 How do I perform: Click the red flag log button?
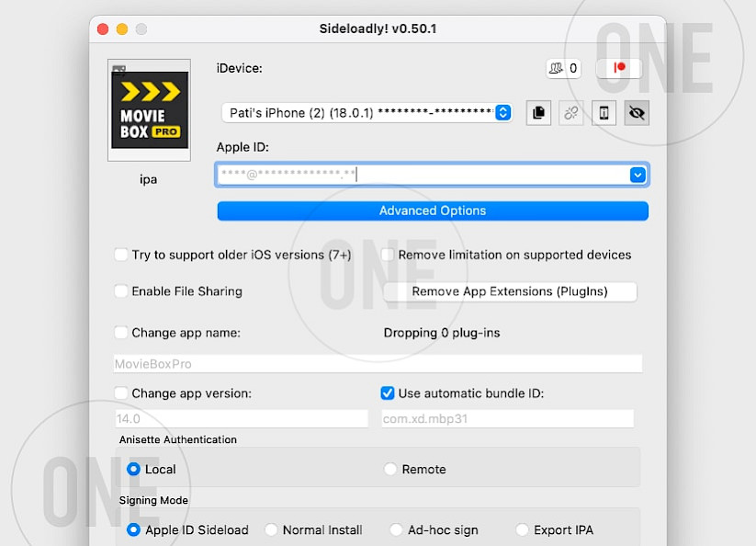click(x=619, y=69)
